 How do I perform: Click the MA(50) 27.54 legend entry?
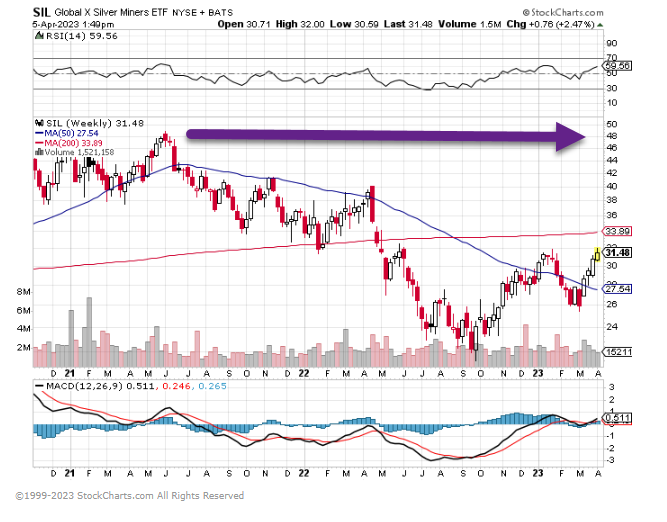point(71,134)
